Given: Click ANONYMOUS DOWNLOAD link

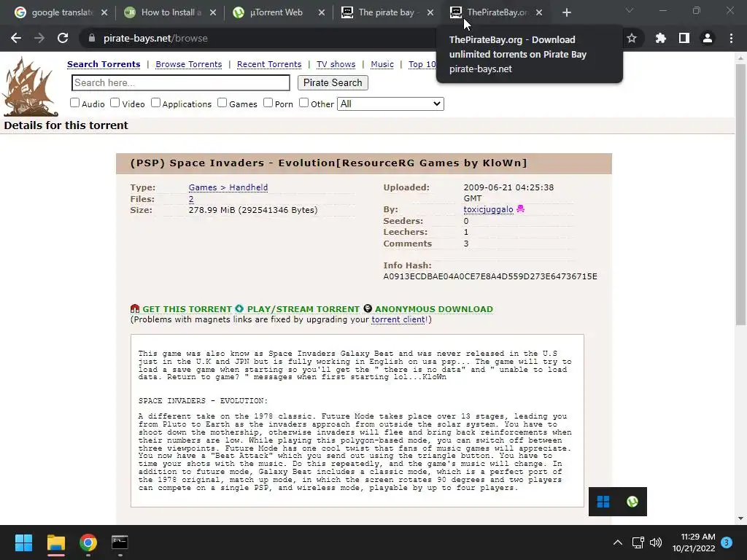Looking at the screenshot, I should point(433,309).
